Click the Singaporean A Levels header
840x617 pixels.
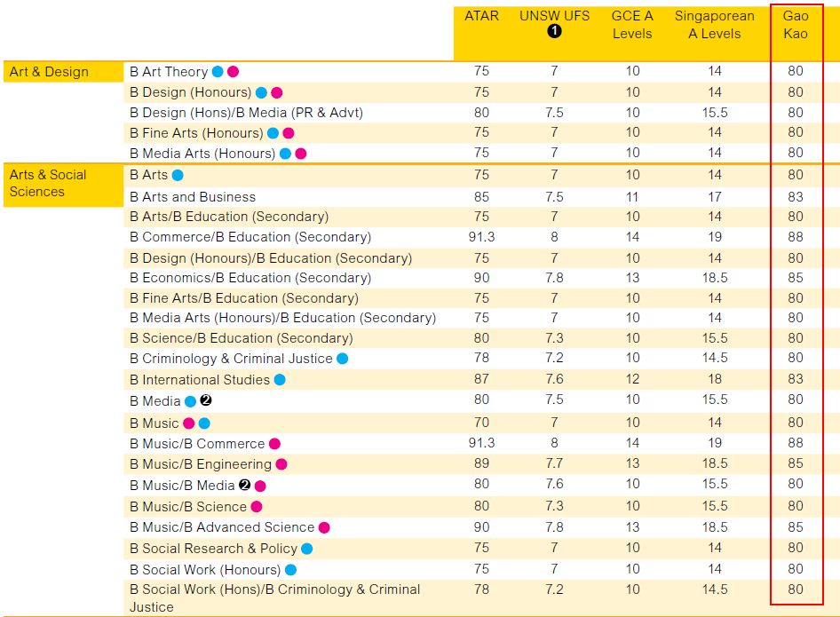coord(715,25)
